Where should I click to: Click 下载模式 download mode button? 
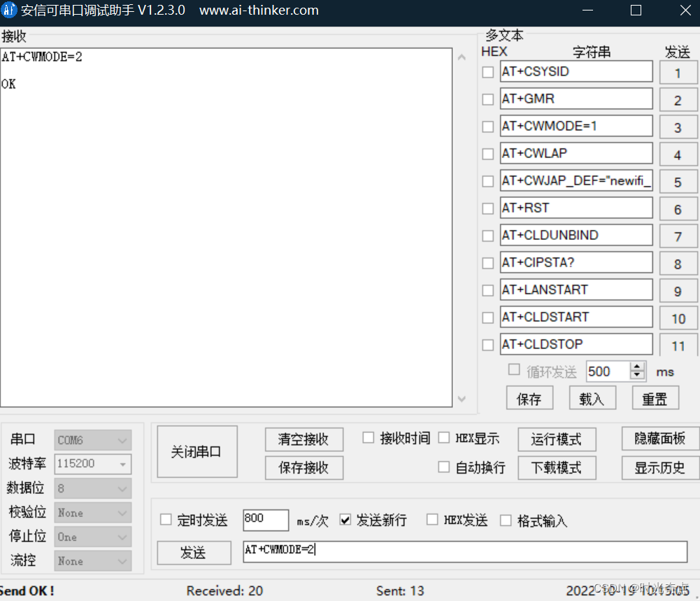click(557, 467)
